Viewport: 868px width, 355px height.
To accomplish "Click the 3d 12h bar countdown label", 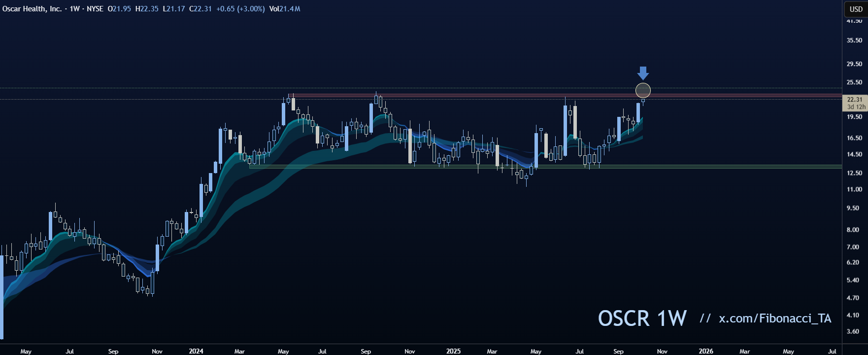I will click(x=856, y=107).
